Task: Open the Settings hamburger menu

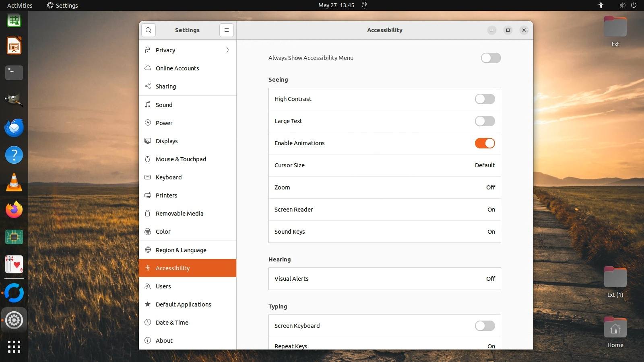Action: point(227,30)
